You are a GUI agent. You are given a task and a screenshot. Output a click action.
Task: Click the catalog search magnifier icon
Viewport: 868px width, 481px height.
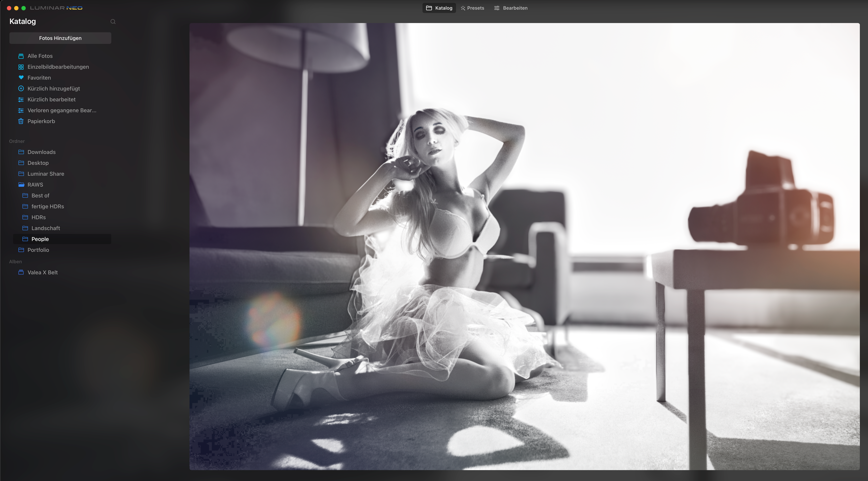(113, 22)
